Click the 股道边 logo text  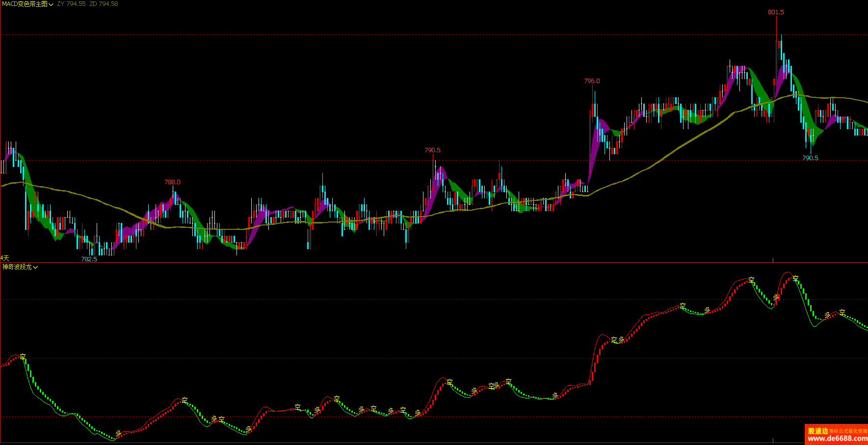tap(818, 431)
